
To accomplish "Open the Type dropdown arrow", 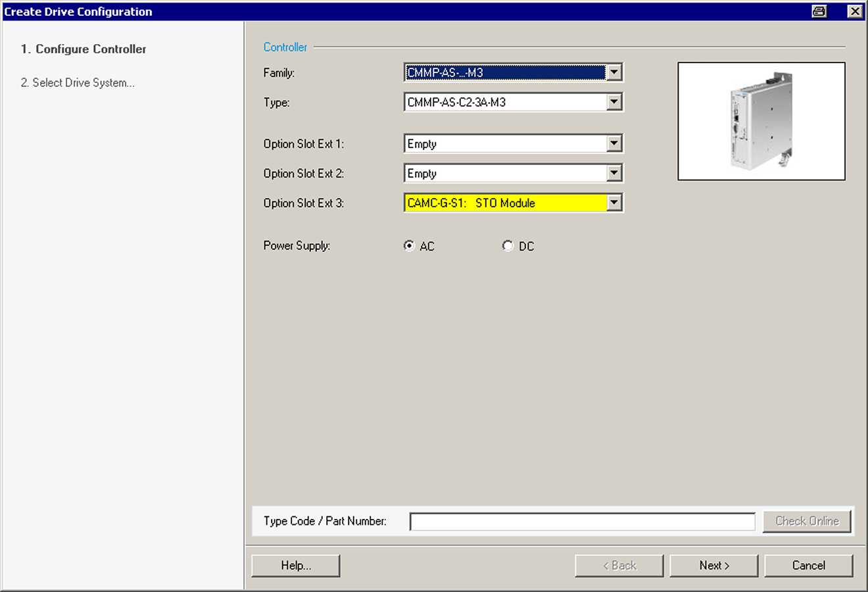I will 614,102.
